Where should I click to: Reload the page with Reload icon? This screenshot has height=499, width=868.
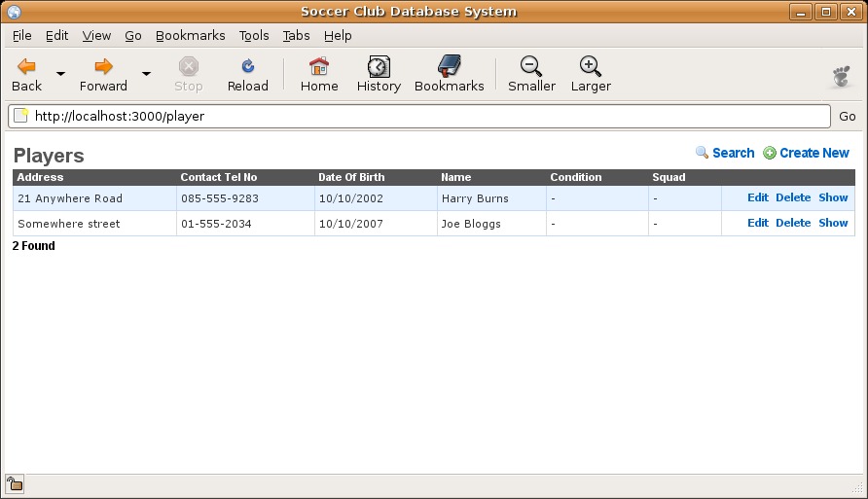(247, 67)
